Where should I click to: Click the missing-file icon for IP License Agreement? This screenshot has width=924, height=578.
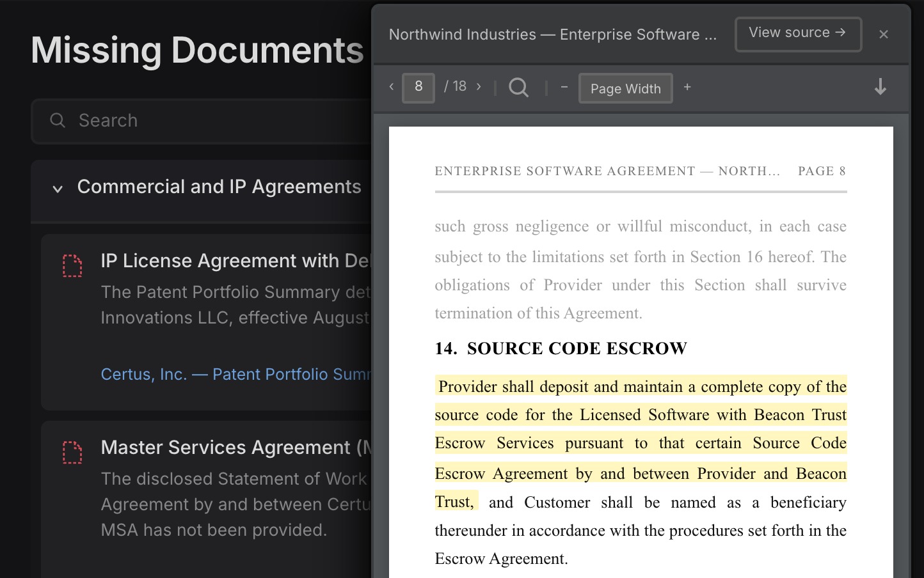(72, 266)
